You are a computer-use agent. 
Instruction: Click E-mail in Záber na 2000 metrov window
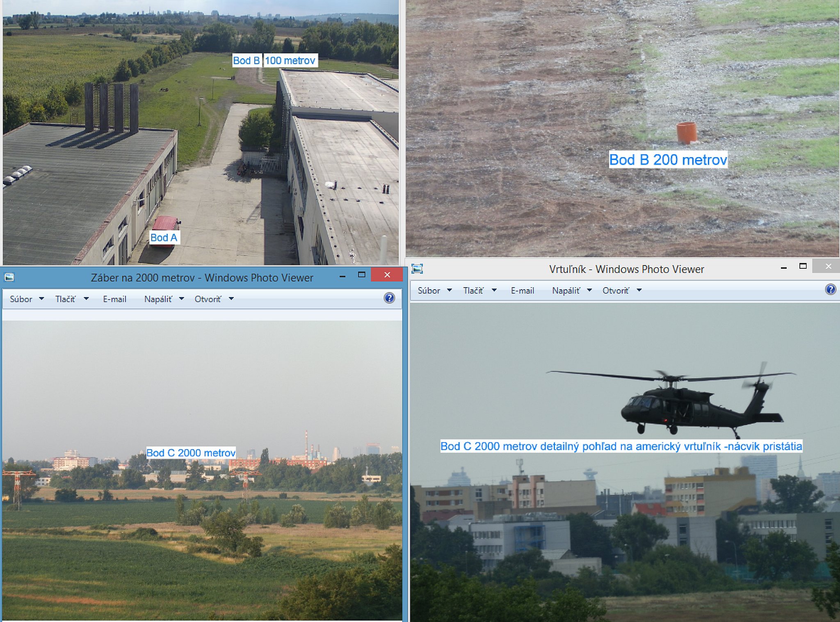tap(114, 299)
